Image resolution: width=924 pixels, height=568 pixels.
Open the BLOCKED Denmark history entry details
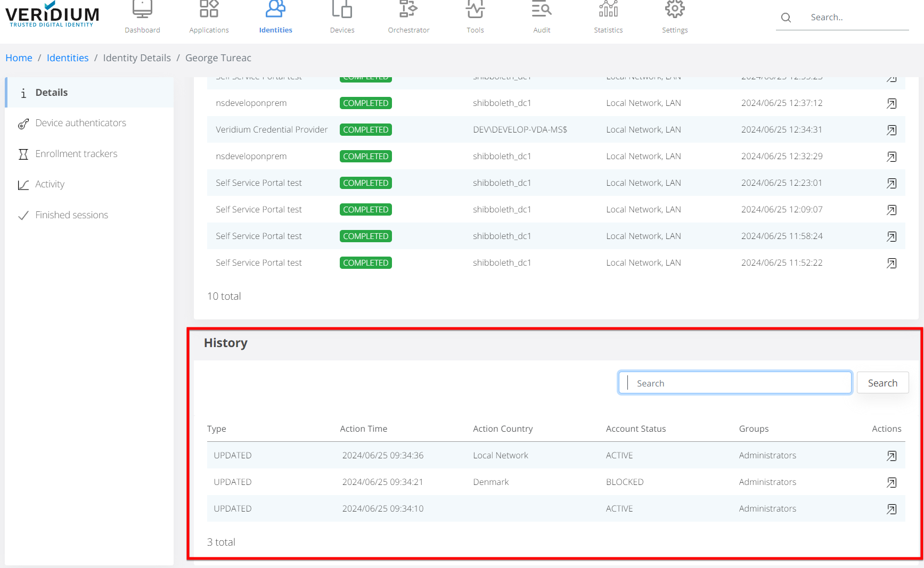click(x=892, y=482)
